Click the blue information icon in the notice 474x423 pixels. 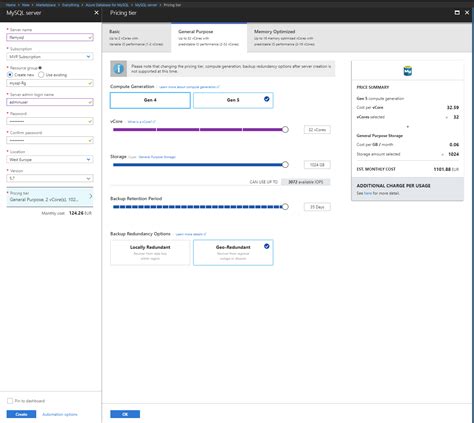point(118,69)
